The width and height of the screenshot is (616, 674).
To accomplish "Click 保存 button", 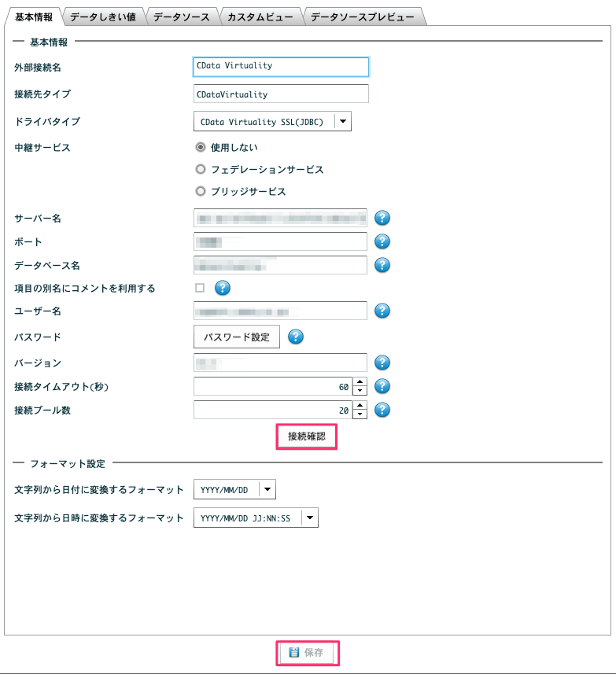I will (308, 653).
